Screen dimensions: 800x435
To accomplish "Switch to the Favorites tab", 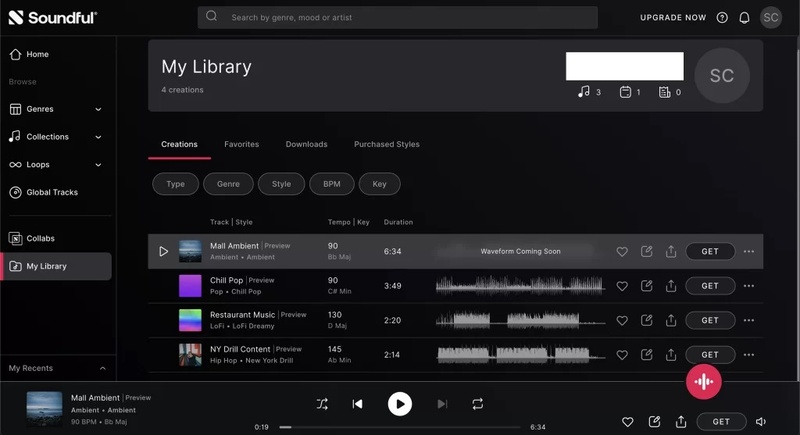I will coord(241,144).
